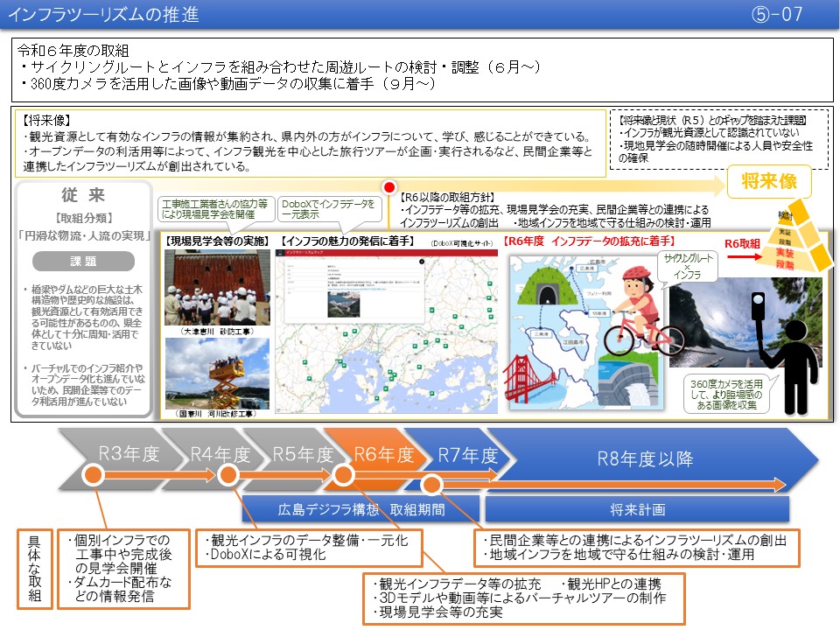Click the orange circle marker under R4年度
Image resolution: width=840 pixels, height=630 pixels.
(229, 475)
